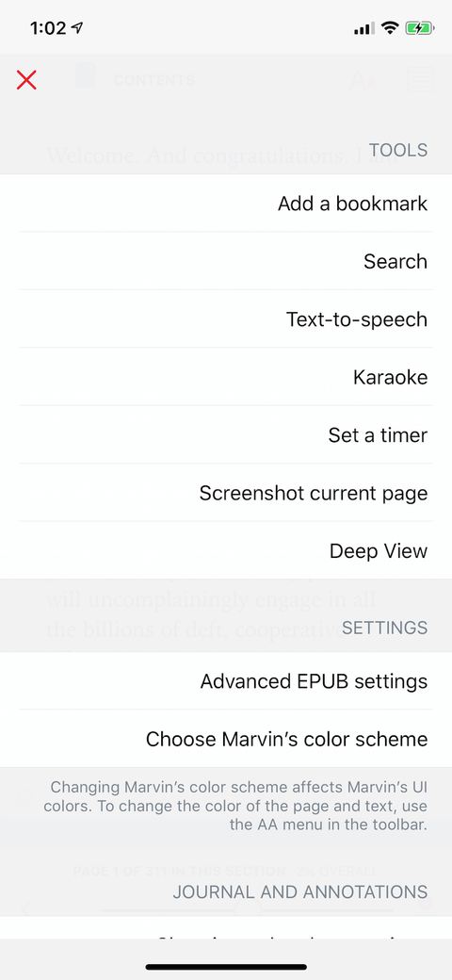The width and height of the screenshot is (452, 980).
Task: Tap the dimmed book icon beside CONTENTS
Action: (86, 77)
